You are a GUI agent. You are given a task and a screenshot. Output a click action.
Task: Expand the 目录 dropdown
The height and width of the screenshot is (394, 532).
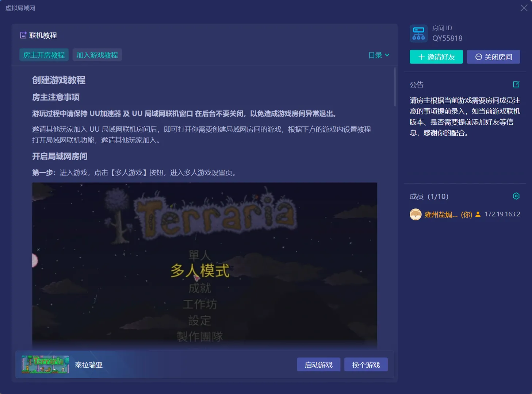[x=379, y=55]
